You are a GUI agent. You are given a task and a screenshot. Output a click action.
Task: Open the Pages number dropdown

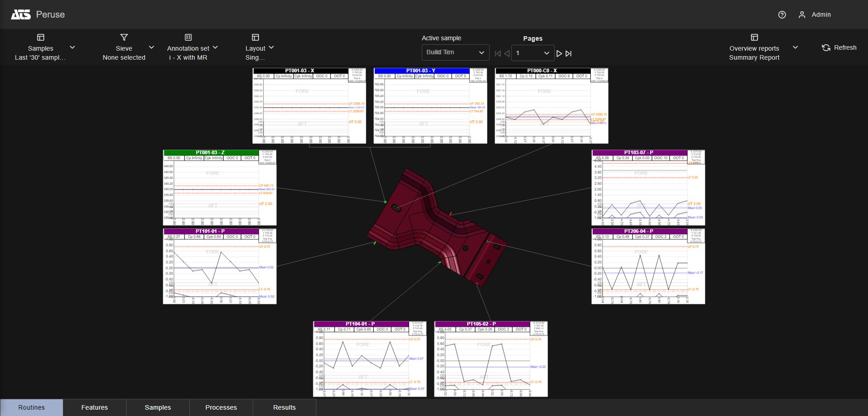[533, 53]
